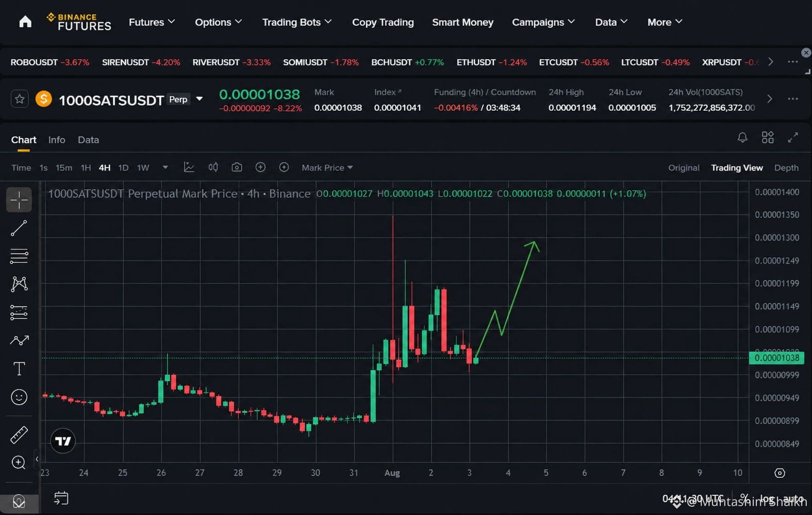Open BCHUSDT ticker link

pyautogui.click(x=407, y=62)
